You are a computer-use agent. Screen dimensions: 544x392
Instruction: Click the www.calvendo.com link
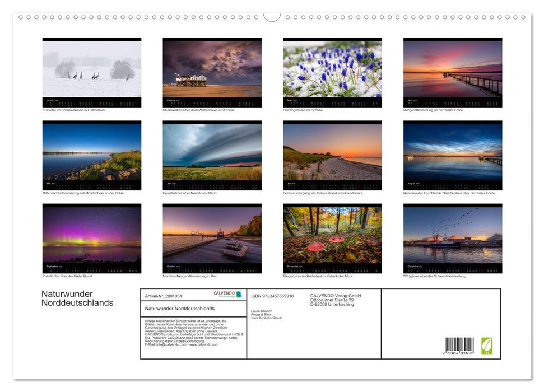point(204,344)
